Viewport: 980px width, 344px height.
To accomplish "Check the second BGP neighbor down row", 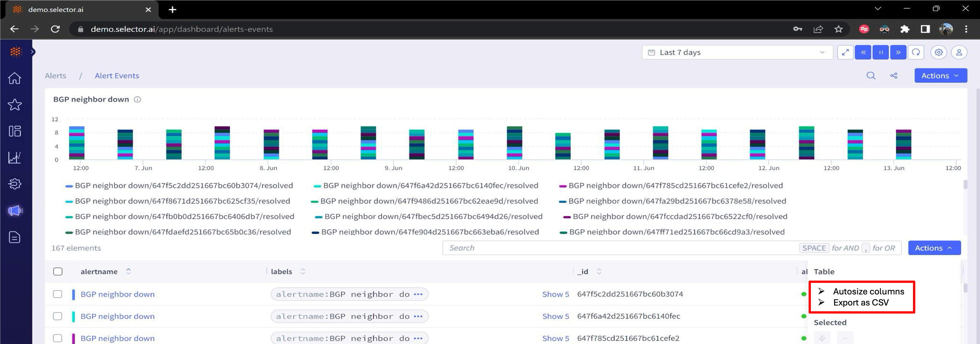I will (58, 316).
